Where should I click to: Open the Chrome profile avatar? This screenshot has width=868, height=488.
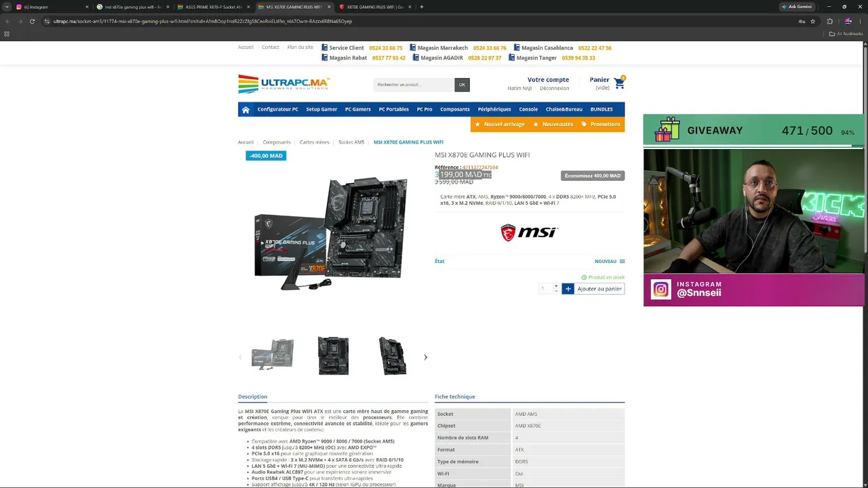tap(848, 21)
